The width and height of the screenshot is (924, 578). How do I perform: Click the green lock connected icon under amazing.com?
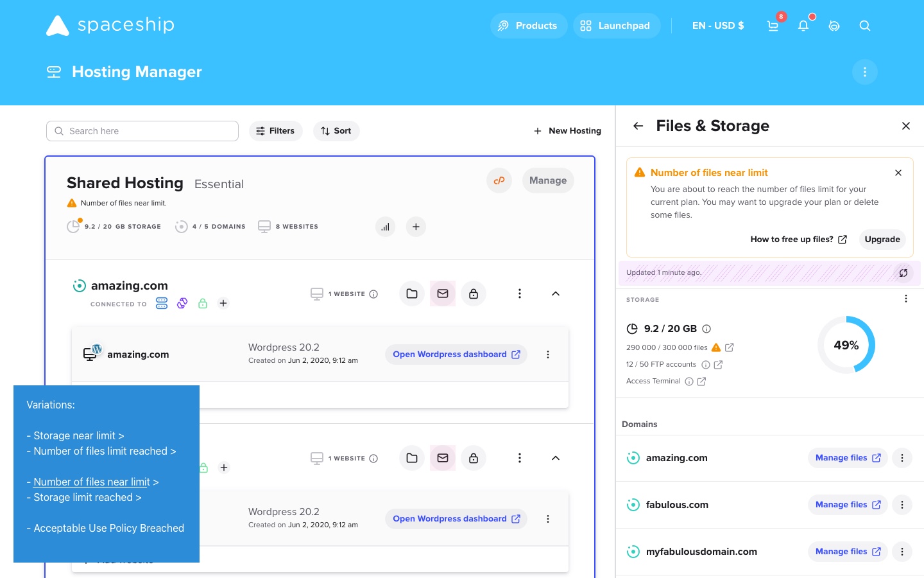pos(203,303)
